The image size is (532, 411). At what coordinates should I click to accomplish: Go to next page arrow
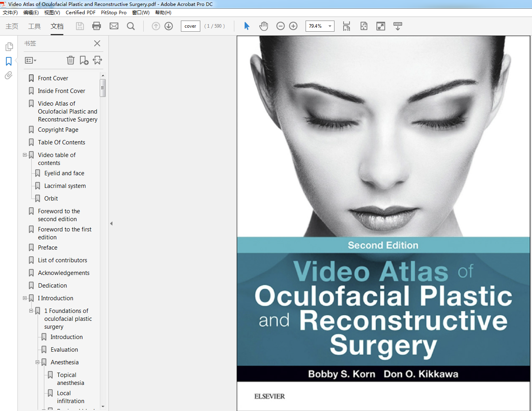(x=169, y=26)
